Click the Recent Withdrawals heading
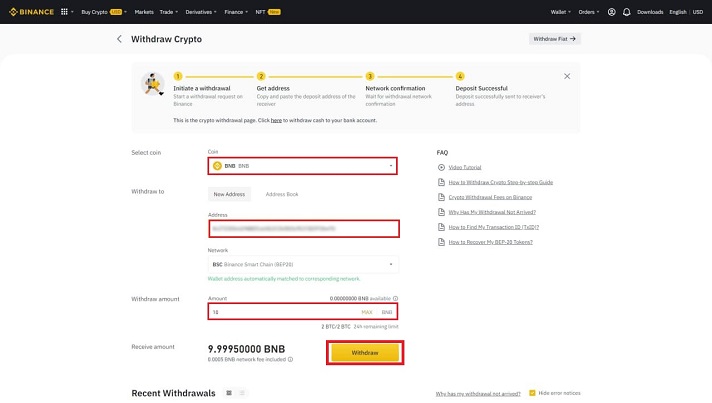This screenshot has width=712, height=403. pyautogui.click(x=173, y=393)
